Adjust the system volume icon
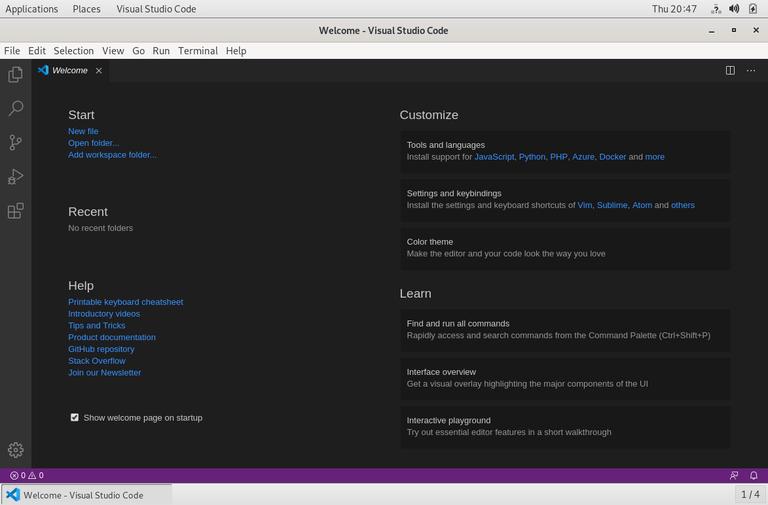The height and width of the screenshot is (505, 768). (x=734, y=9)
